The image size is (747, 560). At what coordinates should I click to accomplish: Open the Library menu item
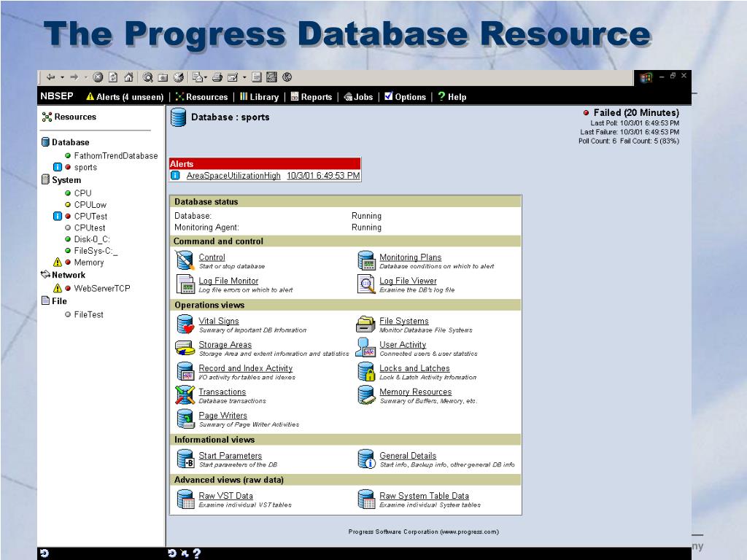(259, 97)
